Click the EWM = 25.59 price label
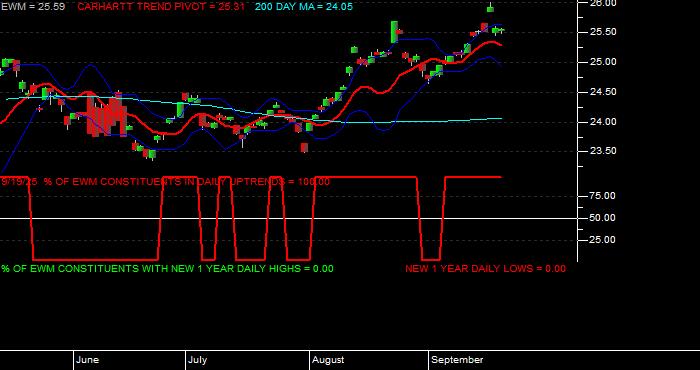Image resolution: width=700 pixels, height=370 pixels. (x=33, y=7)
